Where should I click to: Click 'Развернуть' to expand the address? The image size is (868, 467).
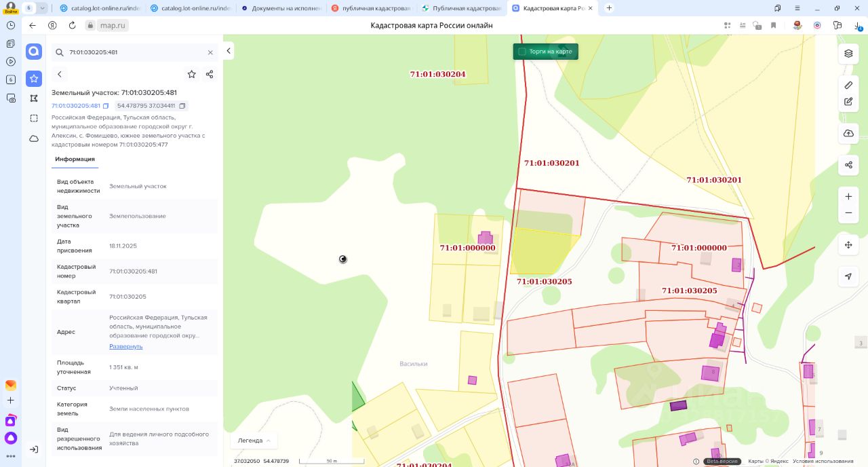pos(126,346)
